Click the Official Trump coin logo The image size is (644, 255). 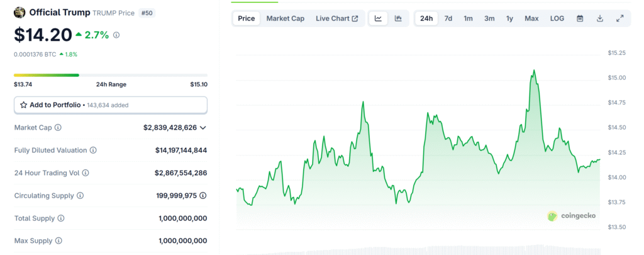point(19,13)
